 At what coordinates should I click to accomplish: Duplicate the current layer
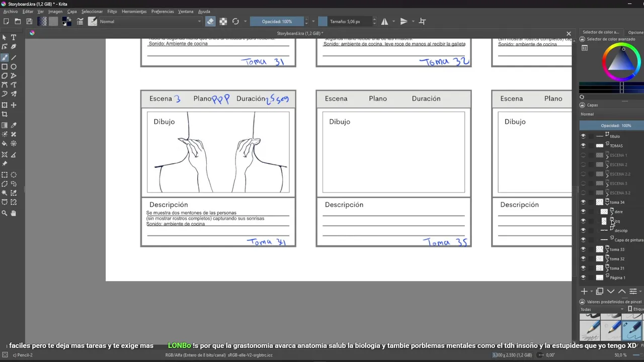click(600, 292)
